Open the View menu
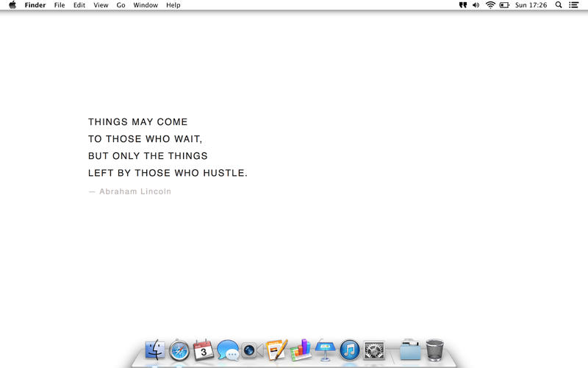The height and width of the screenshot is (368, 588). (101, 5)
